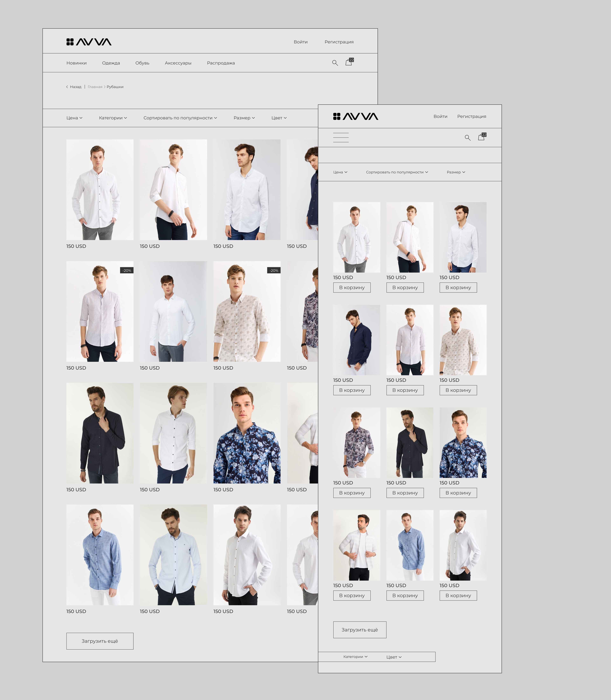Open navy shirt thumbnail in tablet layout
This screenshot has height=700, width=611.
[357, 340]
